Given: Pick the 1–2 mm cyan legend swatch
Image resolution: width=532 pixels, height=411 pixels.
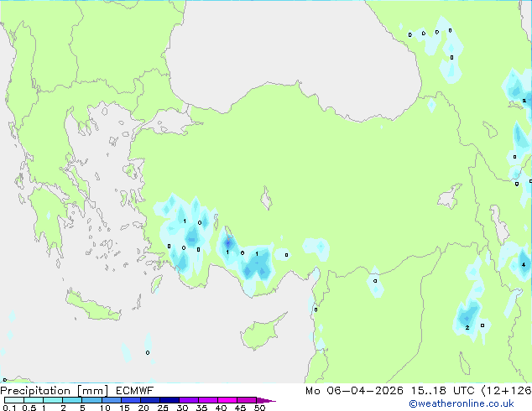Looking at the screenshot, I should pyautogui.click(x=53, y=400).
